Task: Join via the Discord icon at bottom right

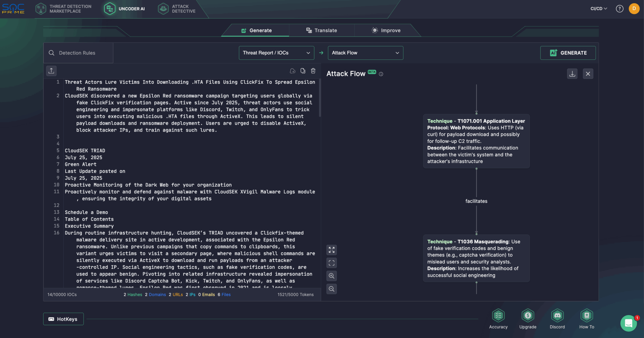Action: click(x=557, y=315)
